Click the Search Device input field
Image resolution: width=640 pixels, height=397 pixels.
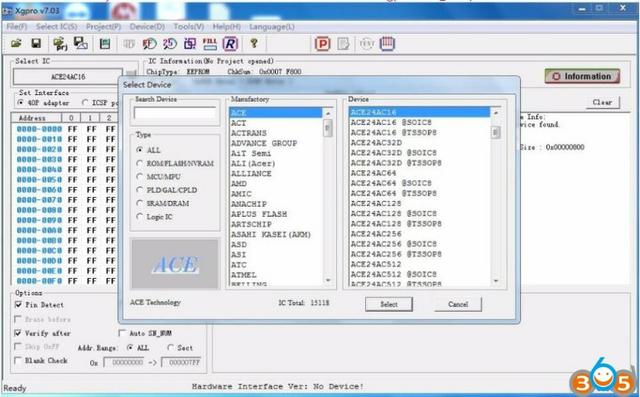coord(175,113)
